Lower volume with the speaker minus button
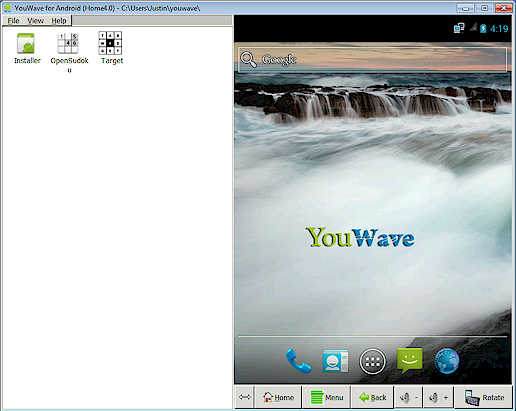This screenshot has width=516, height=411. pyautogui.click(x=408, y=397)
